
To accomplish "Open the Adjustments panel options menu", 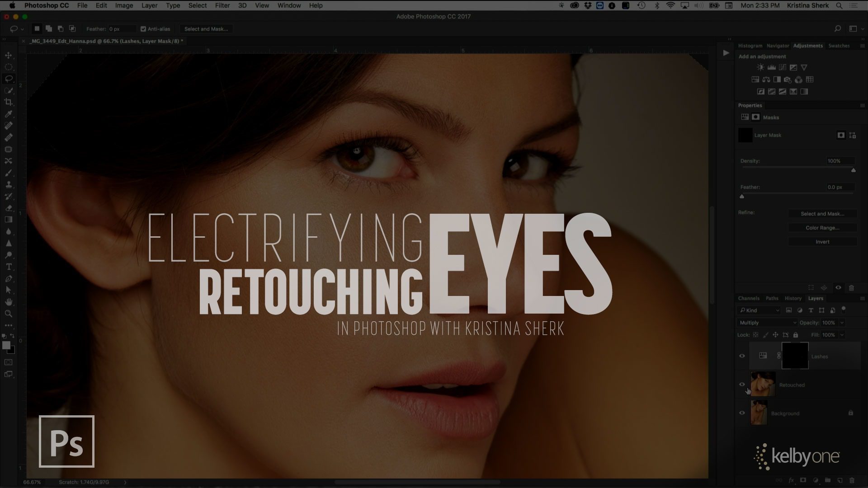I will point(862,46).
